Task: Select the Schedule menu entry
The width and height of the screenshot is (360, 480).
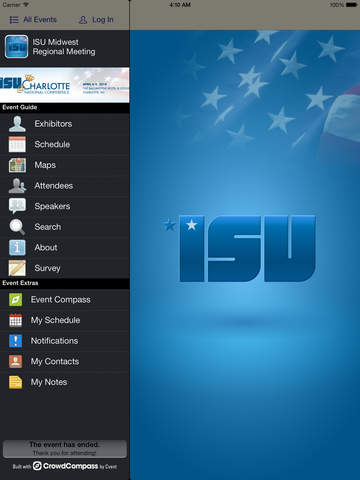Action: point(65,144)
